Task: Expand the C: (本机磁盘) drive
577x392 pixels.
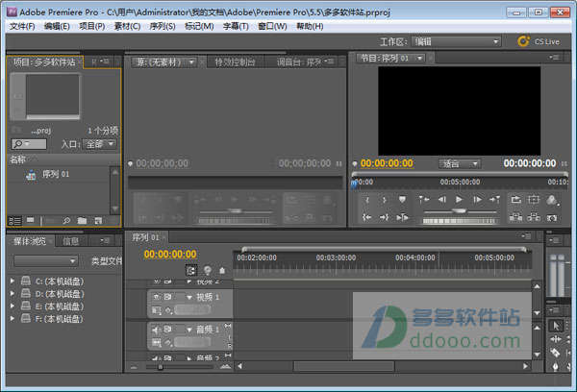Action: coord(13,281)
